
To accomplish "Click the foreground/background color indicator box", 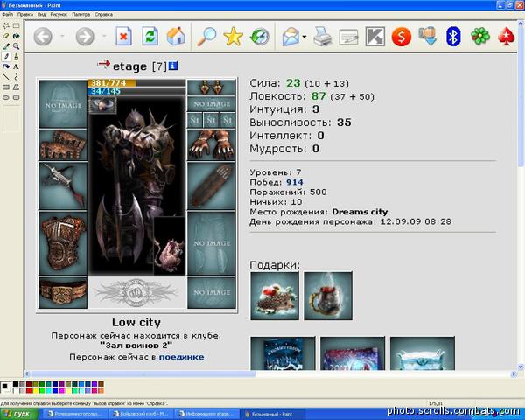I will (6, 387).
